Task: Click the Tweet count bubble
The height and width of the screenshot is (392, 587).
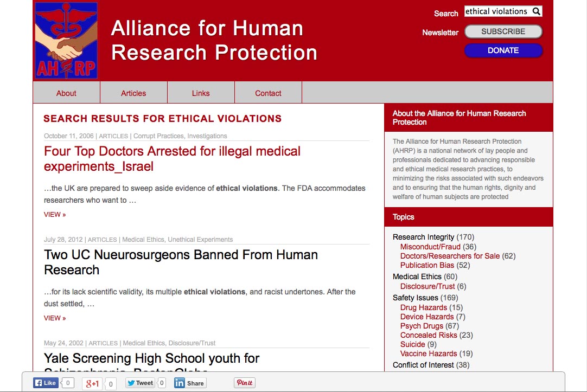Action: click(162, 383)
